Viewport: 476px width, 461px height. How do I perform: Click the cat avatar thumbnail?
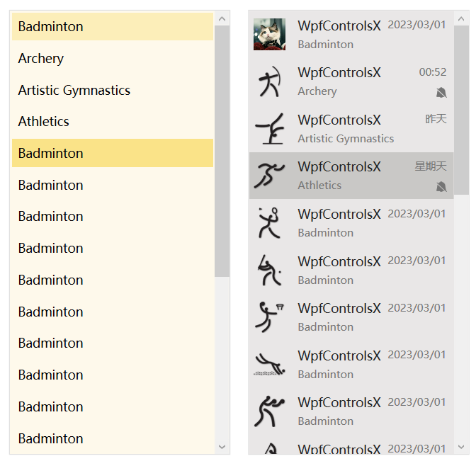(x=269, y=34)
